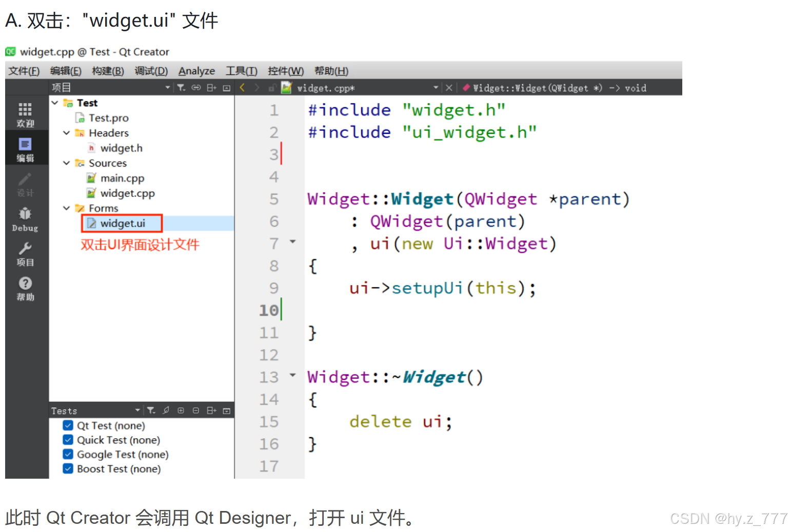The width and height of the screenshot is (790, 532).
Task: Uncheck the Boost Test (none) checkbox
Action: pos(68,468)
